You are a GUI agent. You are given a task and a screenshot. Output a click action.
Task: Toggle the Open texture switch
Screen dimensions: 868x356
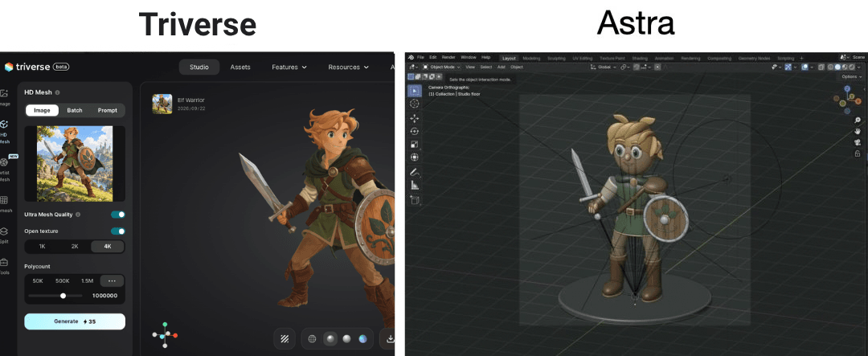point(118,231)
